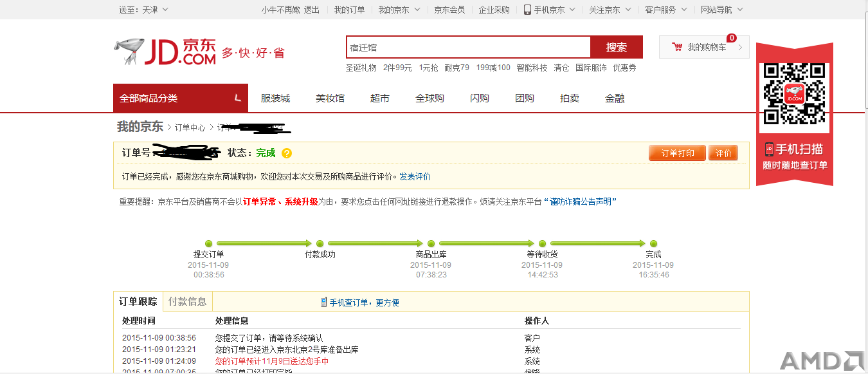868x374 pixels.
Task: Open 服装城 navigation item
Action: coord(275,98)
